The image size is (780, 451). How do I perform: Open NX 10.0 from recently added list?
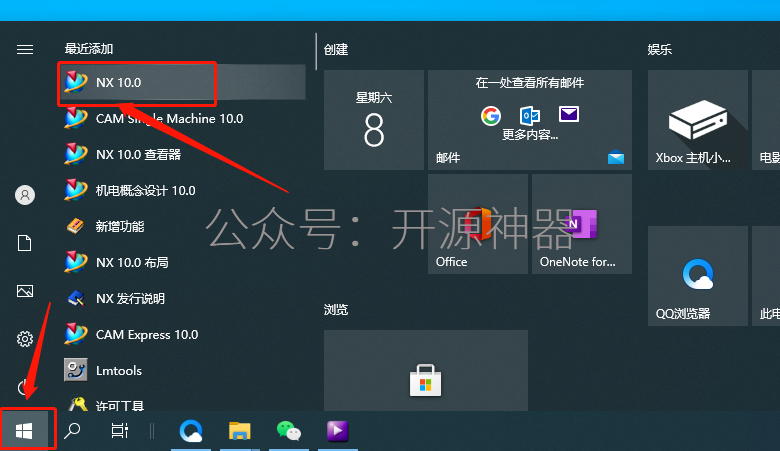(182, 82)
